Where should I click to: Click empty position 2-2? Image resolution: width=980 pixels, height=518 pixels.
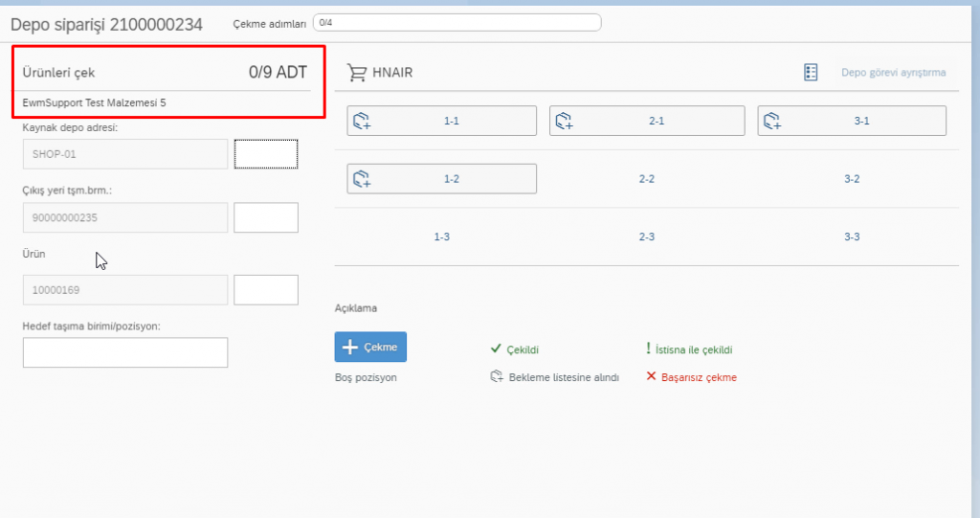coord(647,179)
